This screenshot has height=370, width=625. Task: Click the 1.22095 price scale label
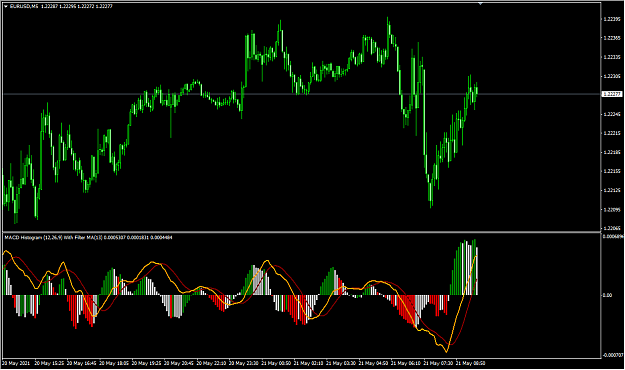pos(612,209)
